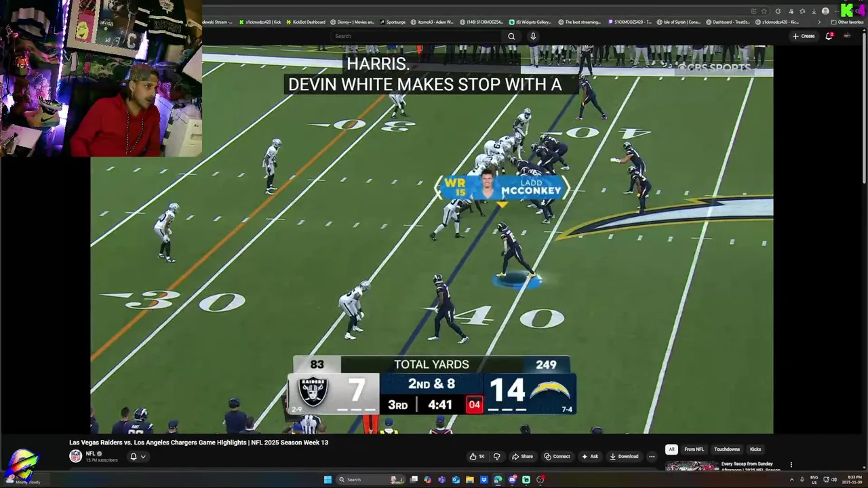
Task: Download the highlights video
Action: [624, 457]
